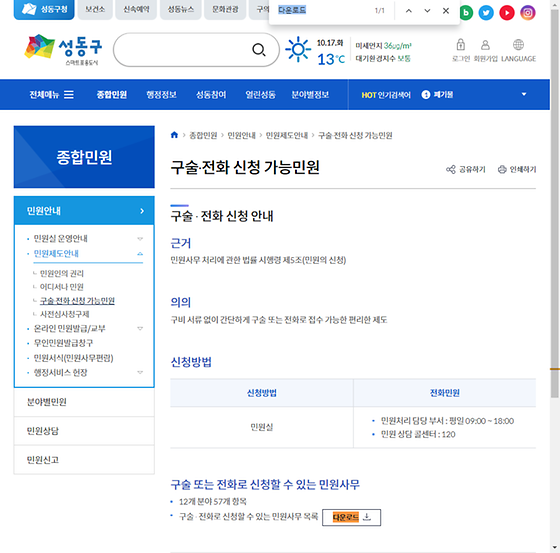
Task: Open the 성동참여 main menu
Action: pos(211,95)
